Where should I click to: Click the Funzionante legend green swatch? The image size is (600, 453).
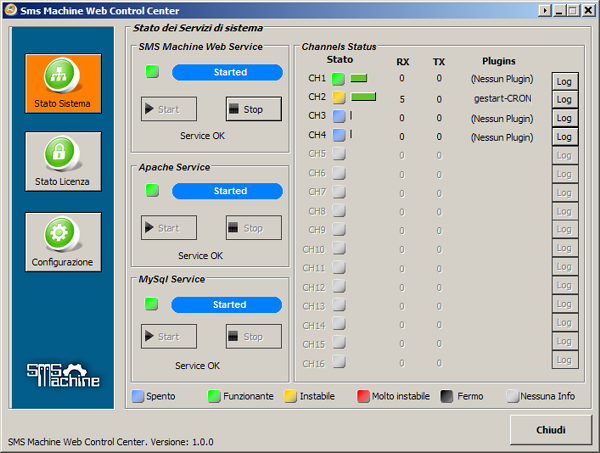[x=214, y=396]
